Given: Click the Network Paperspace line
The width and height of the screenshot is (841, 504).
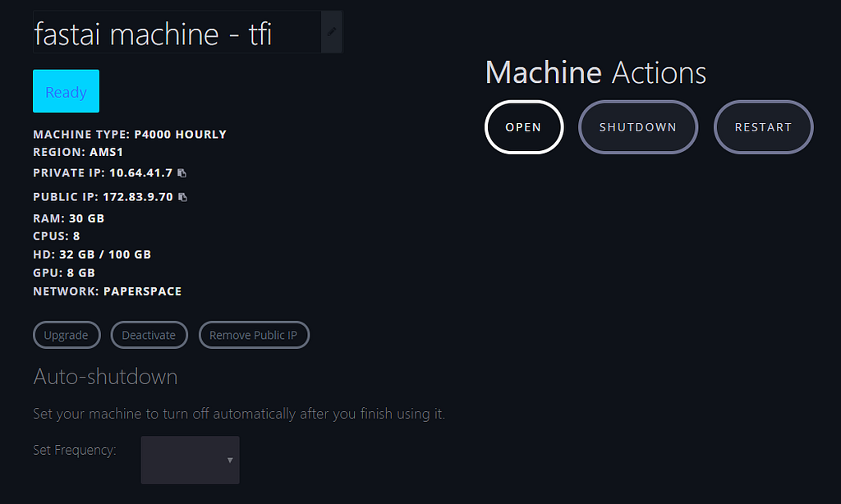Looking at the screenshot, I should (108, 291).
